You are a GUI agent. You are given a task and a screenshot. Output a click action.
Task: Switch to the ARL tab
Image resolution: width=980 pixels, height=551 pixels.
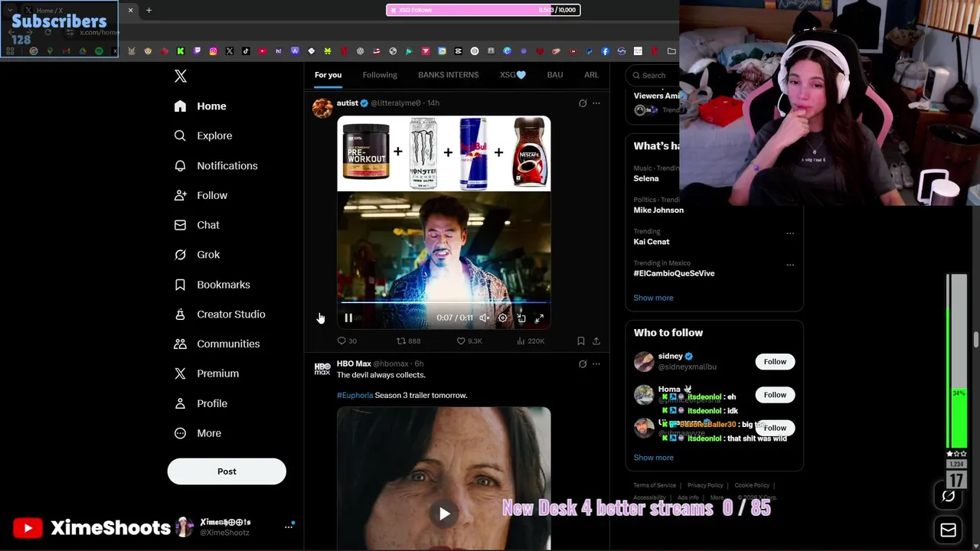click(x=591, y=75)
